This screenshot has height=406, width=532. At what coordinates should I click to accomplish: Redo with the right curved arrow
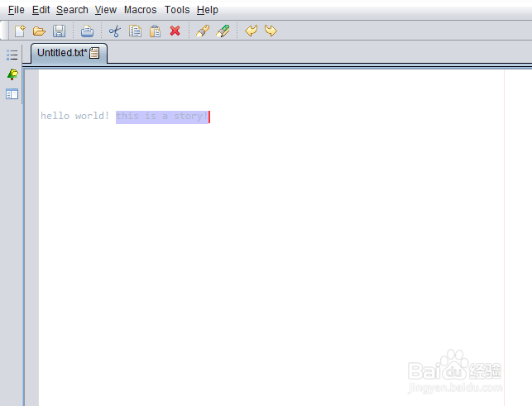271,31
